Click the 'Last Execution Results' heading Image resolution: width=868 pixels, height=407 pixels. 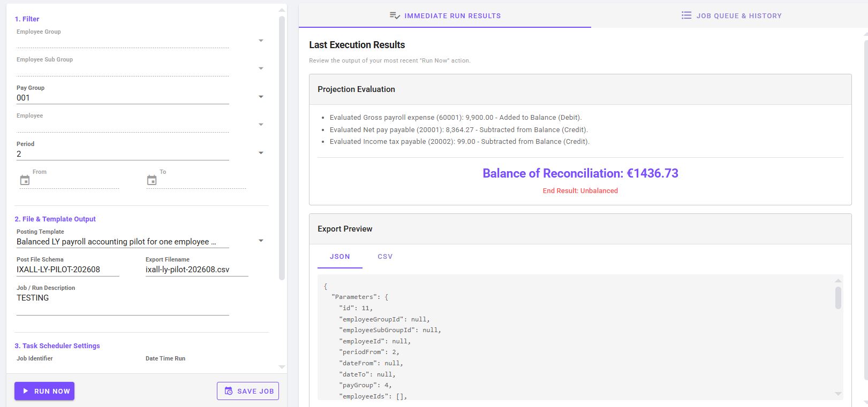coord(357,45)
